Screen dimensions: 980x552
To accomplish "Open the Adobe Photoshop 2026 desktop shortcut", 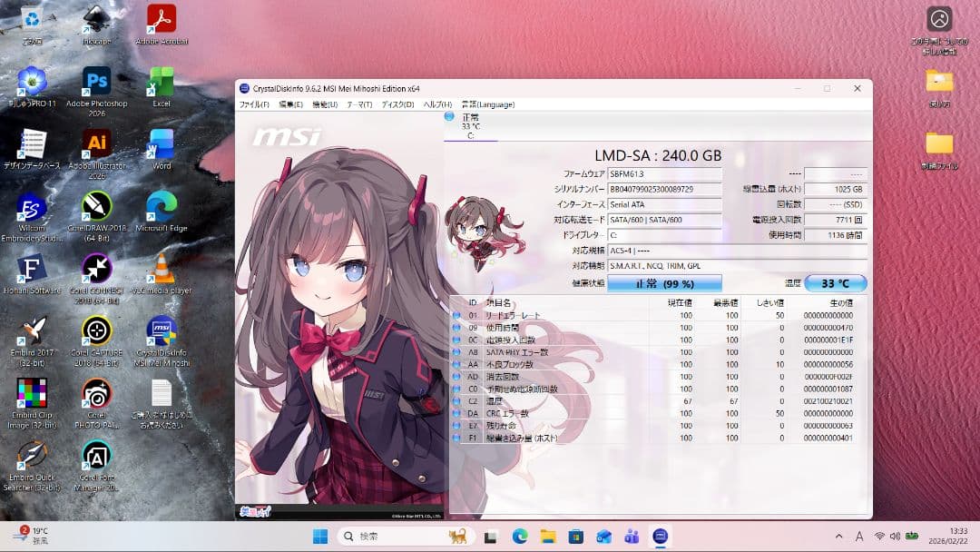I will (x=96, y=82).
